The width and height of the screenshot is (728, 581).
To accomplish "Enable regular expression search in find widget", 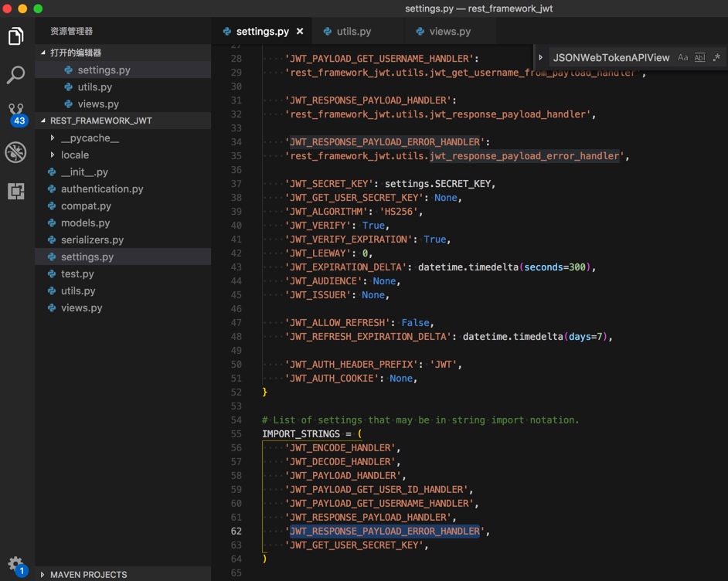I will [x=716, y=58].
